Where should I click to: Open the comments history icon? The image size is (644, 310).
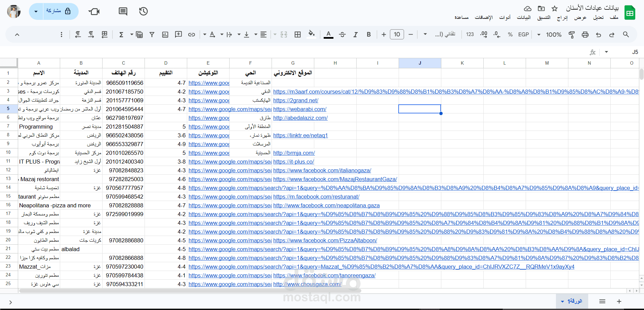pyautogui.click(x=123, y=11)
